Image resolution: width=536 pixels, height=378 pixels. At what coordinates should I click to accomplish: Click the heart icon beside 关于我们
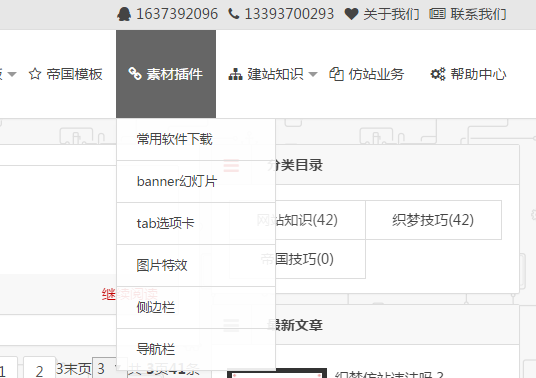pyautogui.click(x=351, y=14)
